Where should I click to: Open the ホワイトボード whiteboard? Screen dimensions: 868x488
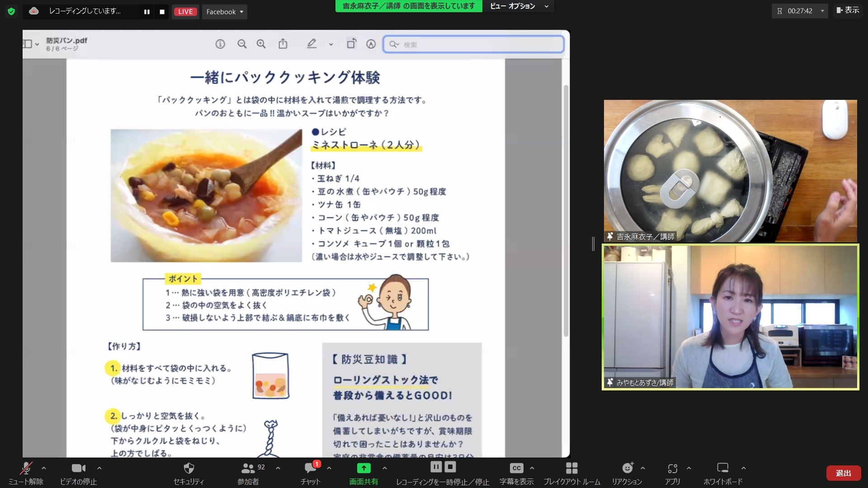coord(723,473)
